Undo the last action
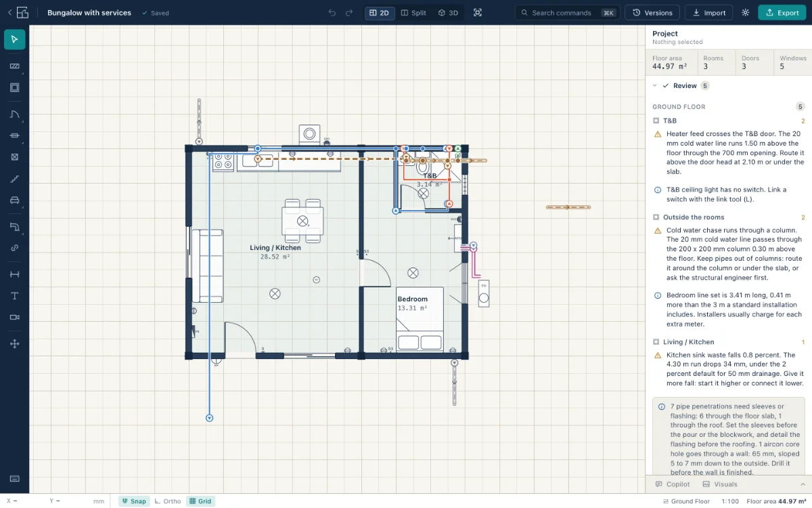 tap(332, 13)
